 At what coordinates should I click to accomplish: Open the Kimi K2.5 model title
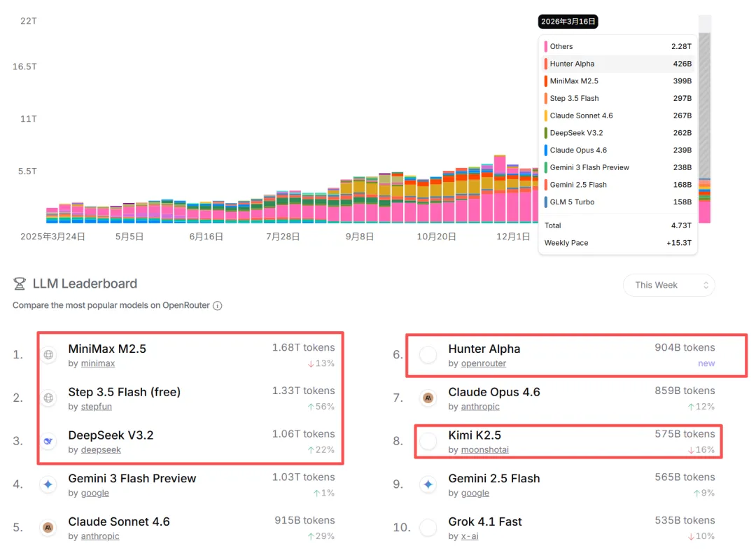click(475, 435)
